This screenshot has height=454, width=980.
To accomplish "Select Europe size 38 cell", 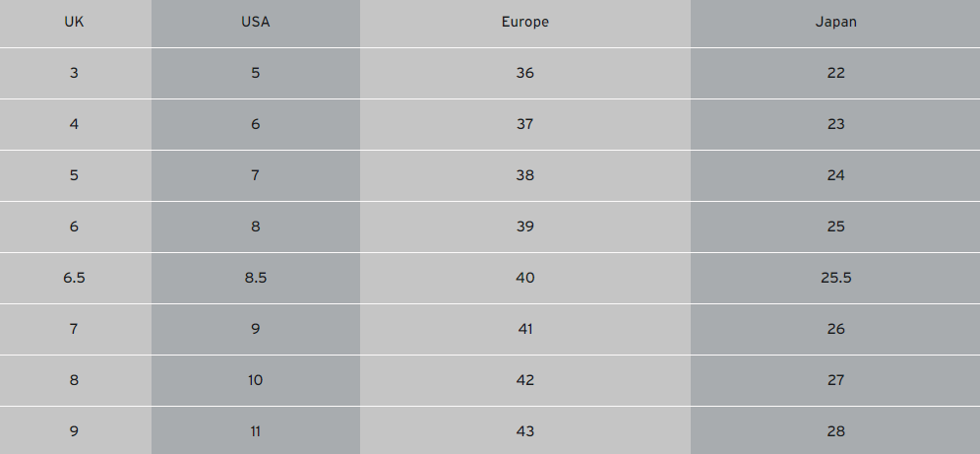I will (x=524, y=175).
